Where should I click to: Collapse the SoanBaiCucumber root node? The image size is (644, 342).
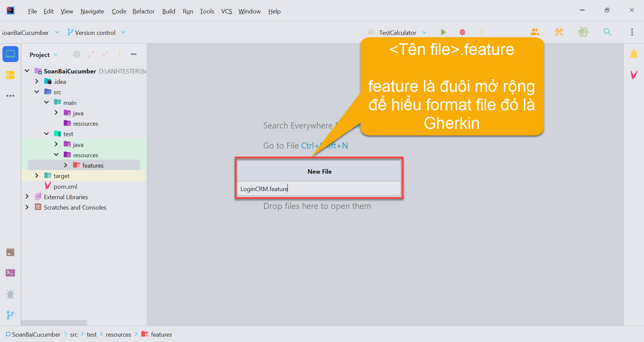pyautogui.click(x=27, y=71)
